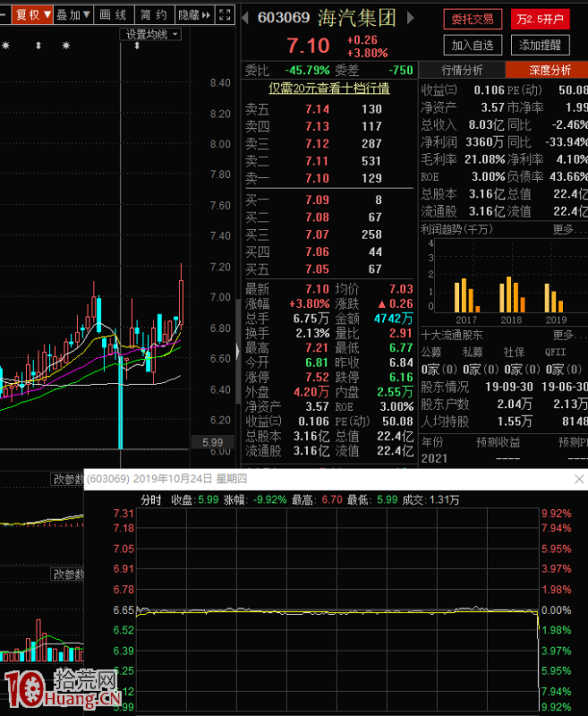Click the splitter arrow between chart and quotes
Screen dimensions: 588x716
238,352
